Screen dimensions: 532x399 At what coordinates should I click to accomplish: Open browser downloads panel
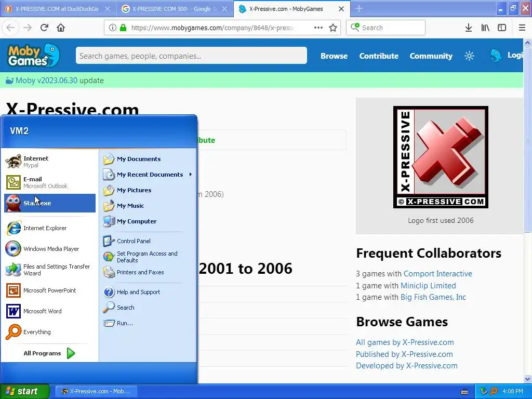tap(469, 28)
